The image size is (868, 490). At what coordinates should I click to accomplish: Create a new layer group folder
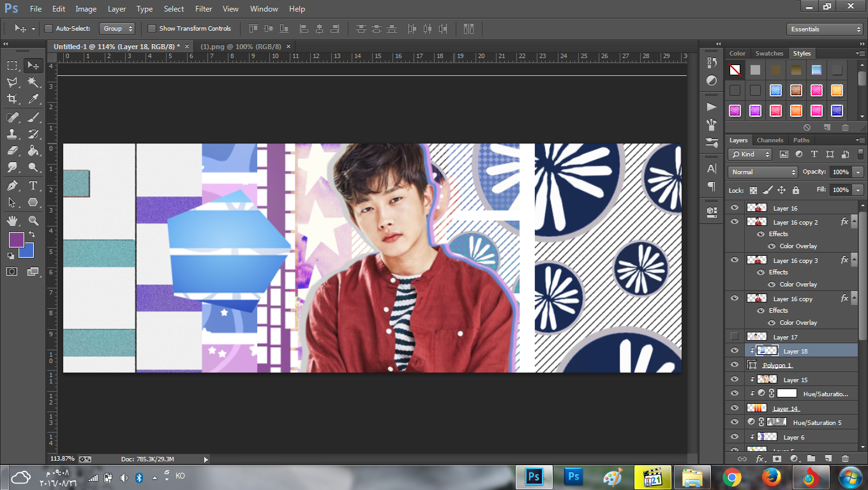pos(811,459)
